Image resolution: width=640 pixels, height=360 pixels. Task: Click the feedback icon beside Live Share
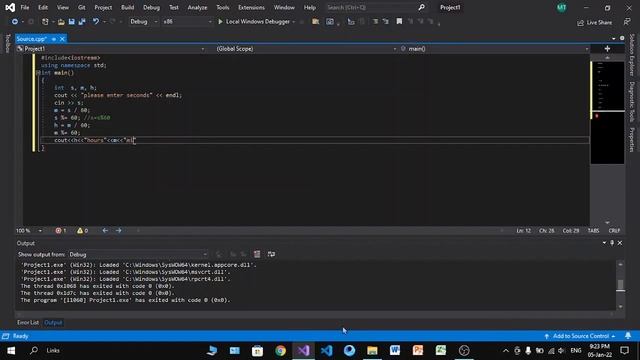click(627, 22)
